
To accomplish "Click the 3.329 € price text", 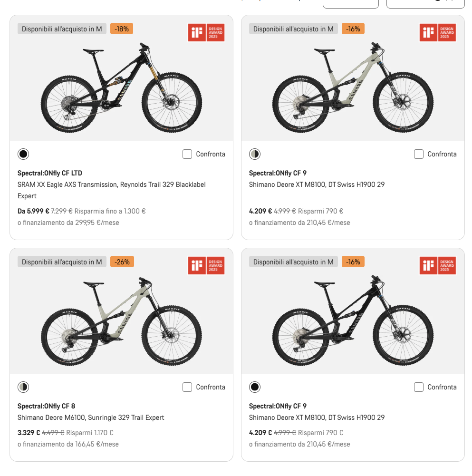I will 29,433.
